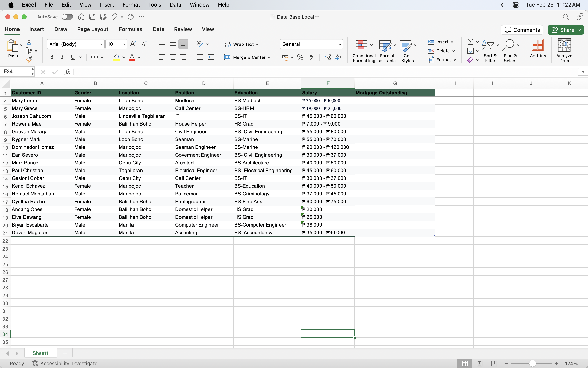This screenshot has height=368, width=588.
Task: Click Sort & Filter
Action: 490,51
